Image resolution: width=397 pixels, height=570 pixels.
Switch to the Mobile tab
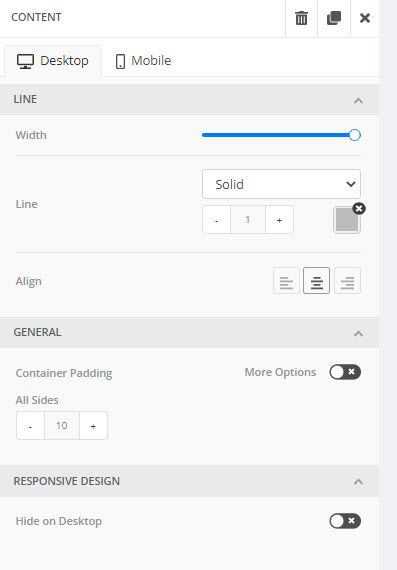pyautogui.click(x=143, y=61)
